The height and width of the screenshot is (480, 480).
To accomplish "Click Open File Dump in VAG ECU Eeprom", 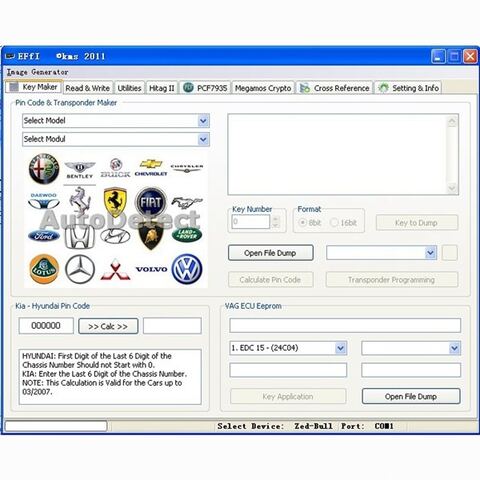I will [411, 396].
